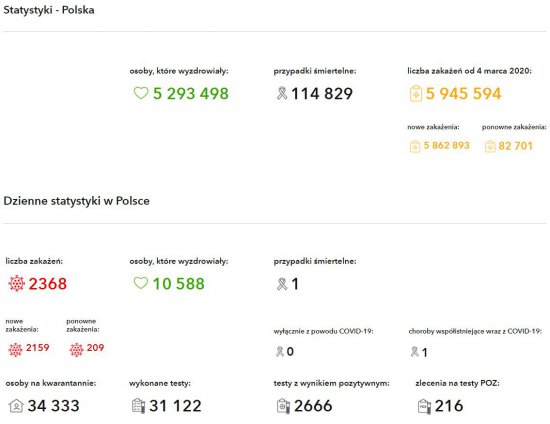The height and width of the screenshot is (424, 550).
Task: Click the red virus icon beside 2159
Action: 15,350
